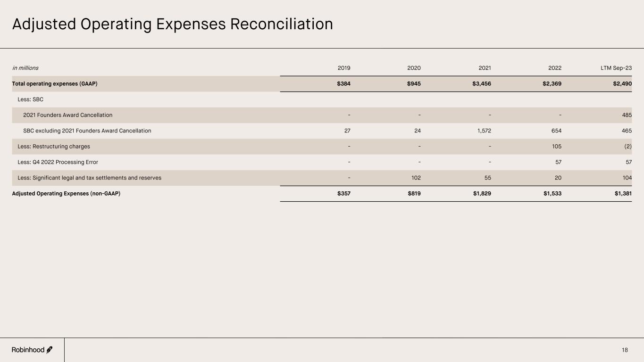
Task: Click the 102 legal settlements value for 2020
Action: [416, 178]
